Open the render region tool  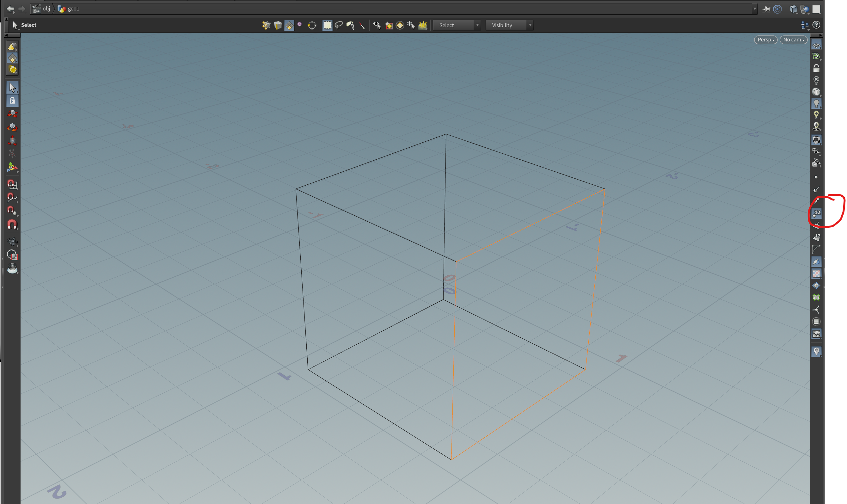pos(12,255)
